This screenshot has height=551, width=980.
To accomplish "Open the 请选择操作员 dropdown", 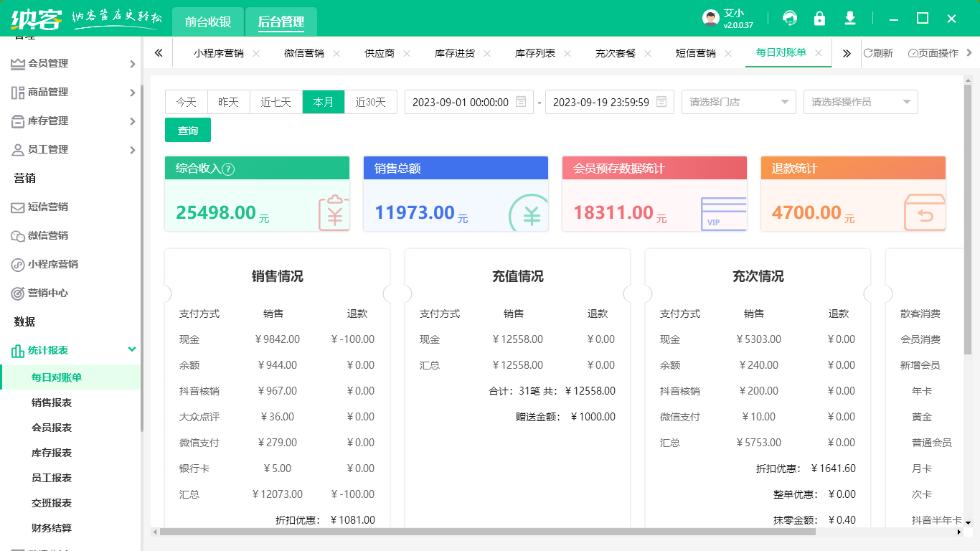I will [860, 102].
